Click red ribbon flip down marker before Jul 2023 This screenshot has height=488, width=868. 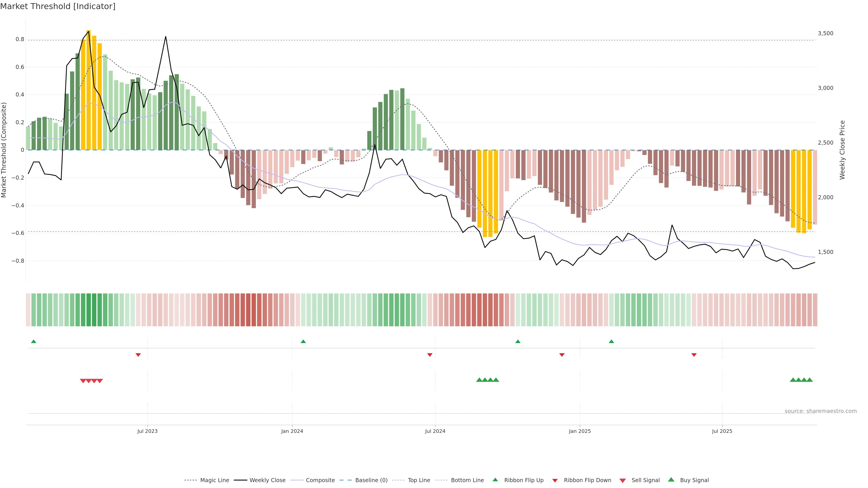pyautogui.click(x=138, y=355)
